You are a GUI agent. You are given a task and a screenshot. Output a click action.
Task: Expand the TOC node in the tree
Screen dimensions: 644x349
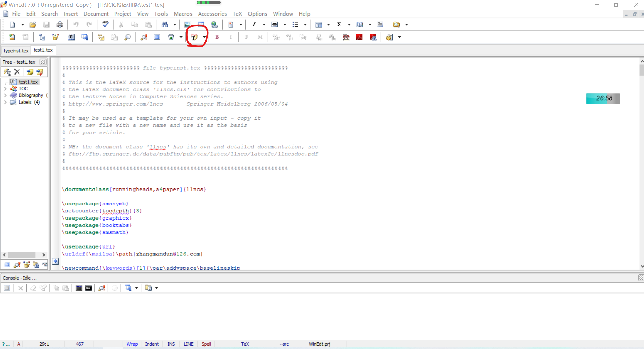5,89
